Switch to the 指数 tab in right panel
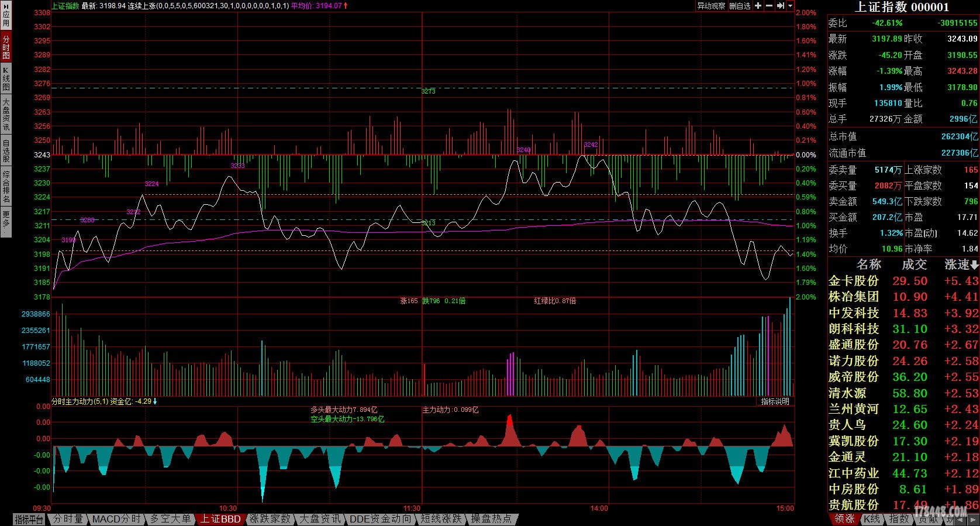 (x=899, y=519)
